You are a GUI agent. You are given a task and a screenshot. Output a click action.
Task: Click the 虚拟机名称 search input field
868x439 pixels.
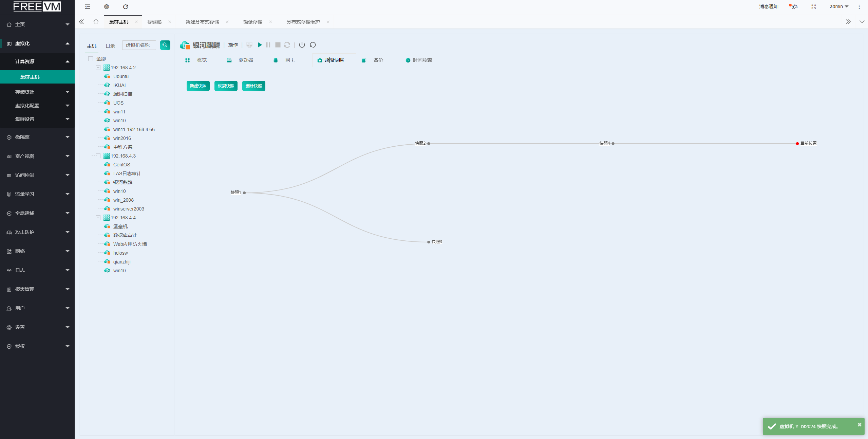coord(139,45)
